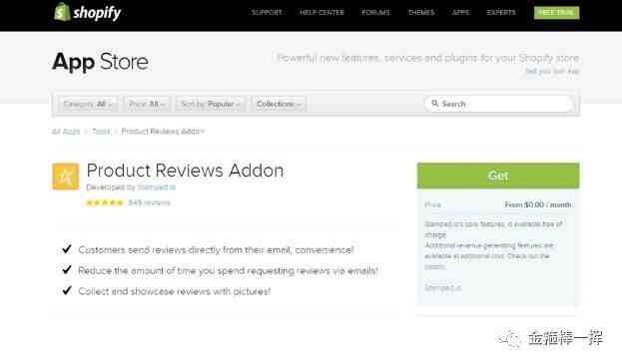Viewport: 622px width, 364px height.
Task: Open the Support menu item
Action: (x=267, y=13)
